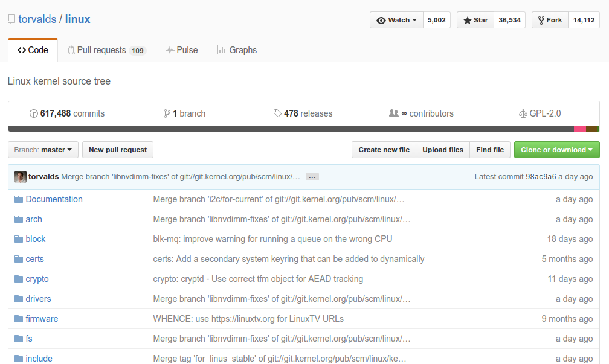Click the Upload files button

click(x=443, y=150)
